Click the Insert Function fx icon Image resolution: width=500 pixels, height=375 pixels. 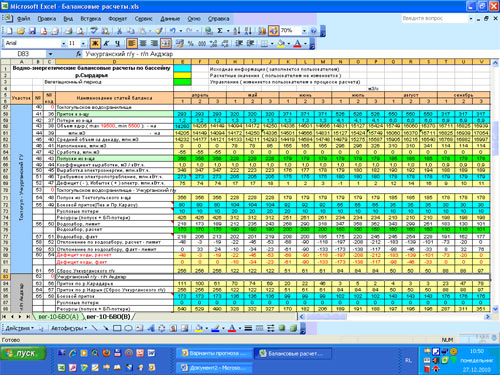[x=79, y=54]
